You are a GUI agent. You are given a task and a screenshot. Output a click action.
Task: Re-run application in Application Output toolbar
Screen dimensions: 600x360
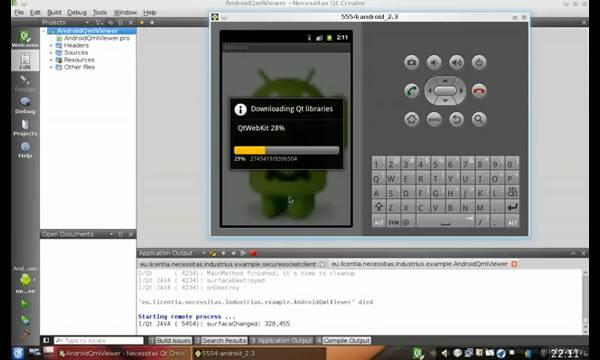pos(243,253)
